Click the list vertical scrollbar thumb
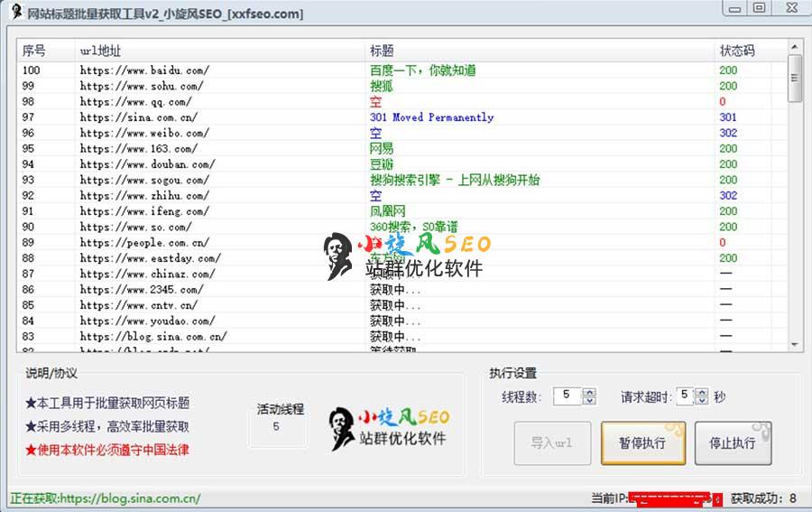 pos(794,79)
